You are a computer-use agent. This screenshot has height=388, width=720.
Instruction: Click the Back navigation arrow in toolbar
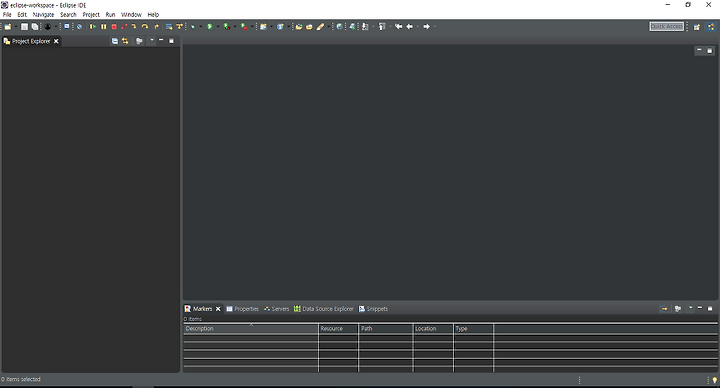(410, 27)
